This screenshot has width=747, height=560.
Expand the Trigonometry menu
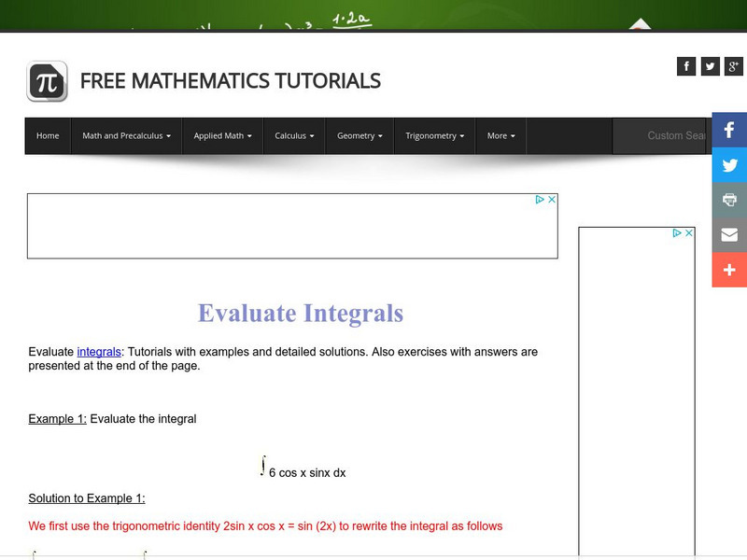434,135
